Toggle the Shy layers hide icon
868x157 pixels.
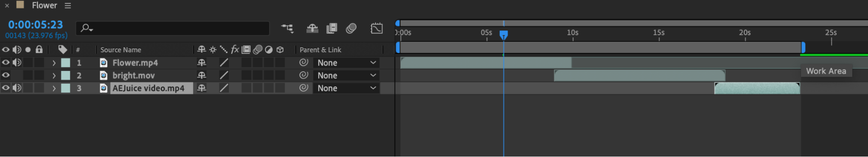(x=312, y=28)
